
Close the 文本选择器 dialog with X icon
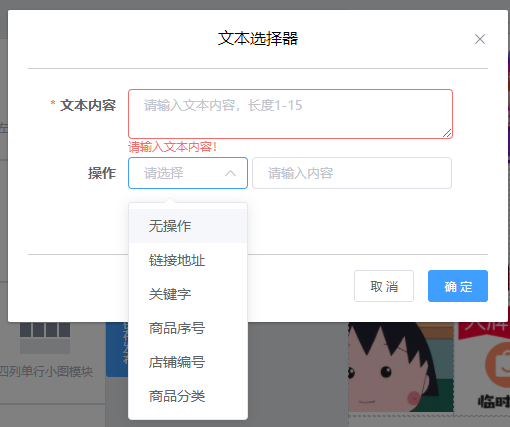coord(480,39)
